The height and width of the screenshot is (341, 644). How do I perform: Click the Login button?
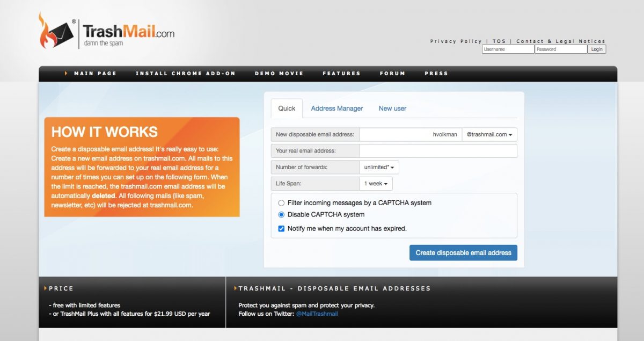click(597, 49)
